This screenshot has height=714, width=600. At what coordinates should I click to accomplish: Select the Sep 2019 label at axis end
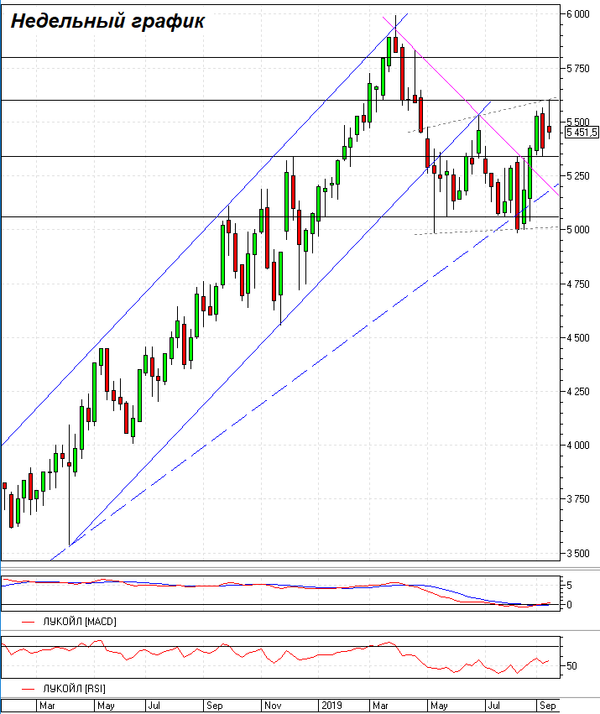pos(548,705)
